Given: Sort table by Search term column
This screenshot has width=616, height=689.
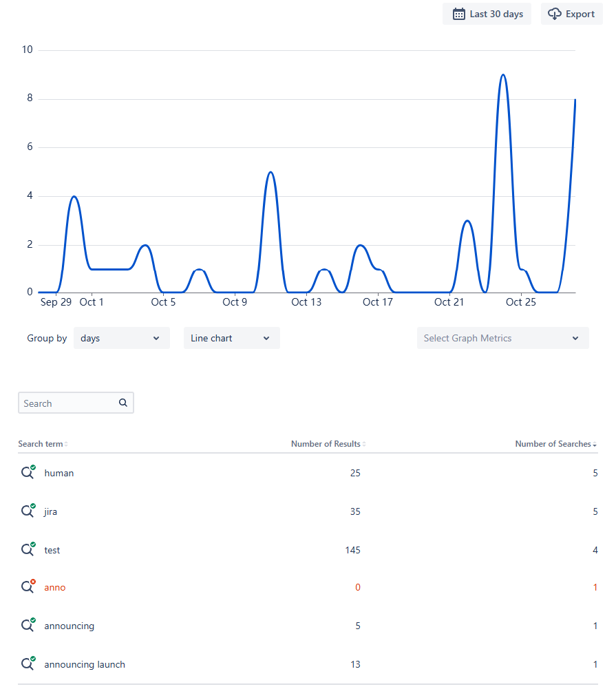Looking at the screenshot, I should (x=43, y=444).
